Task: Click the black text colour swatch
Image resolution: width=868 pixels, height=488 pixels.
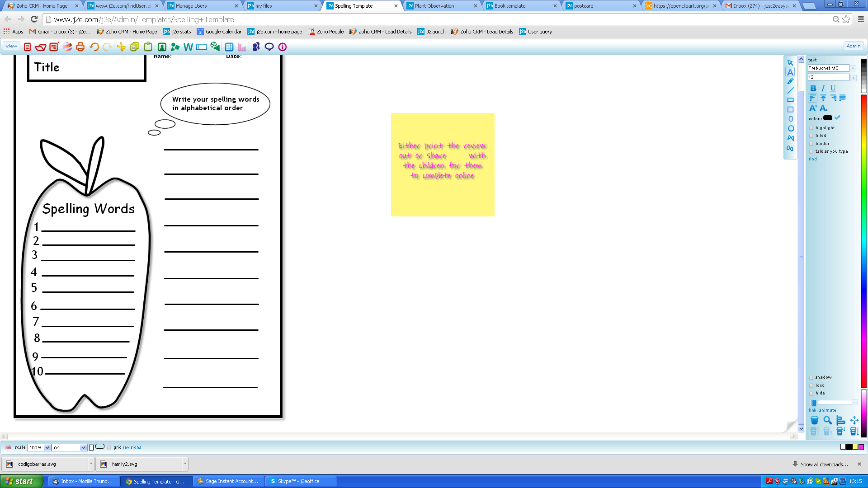Action: pos(828,118)
